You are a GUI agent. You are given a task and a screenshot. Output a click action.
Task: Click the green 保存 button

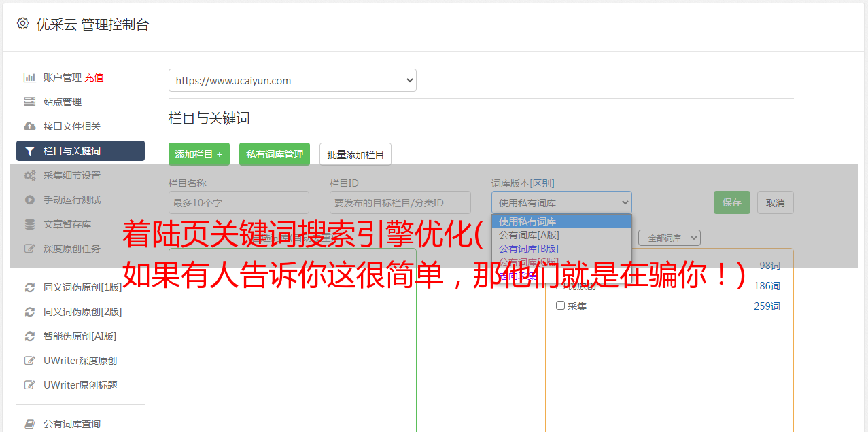732,202
